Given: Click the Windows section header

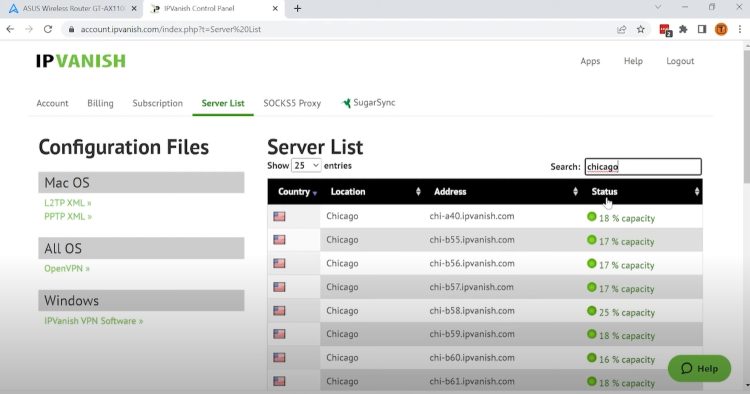Looking at the screenshot, I should (141, 300).
